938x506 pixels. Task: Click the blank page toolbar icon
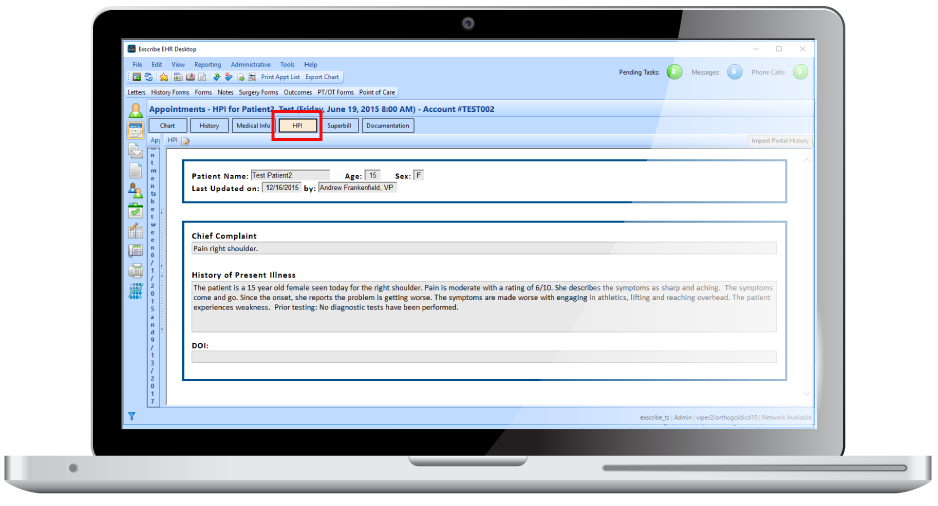point(202,77)
